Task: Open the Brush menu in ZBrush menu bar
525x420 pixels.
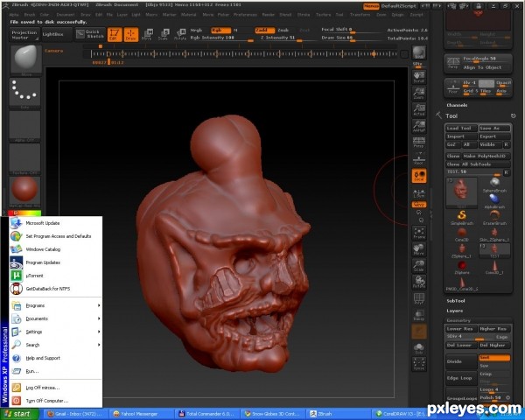Action: click(x=30, y=15)
